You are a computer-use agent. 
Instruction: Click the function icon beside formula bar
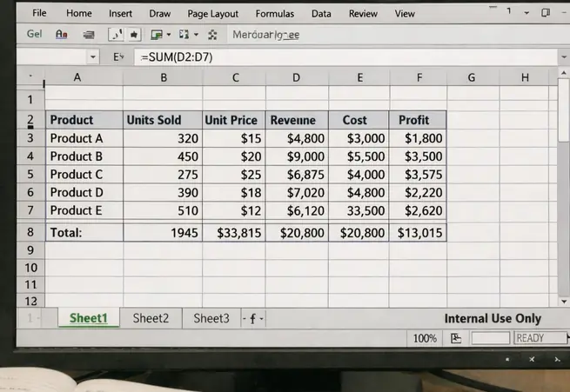click(118, 57)
